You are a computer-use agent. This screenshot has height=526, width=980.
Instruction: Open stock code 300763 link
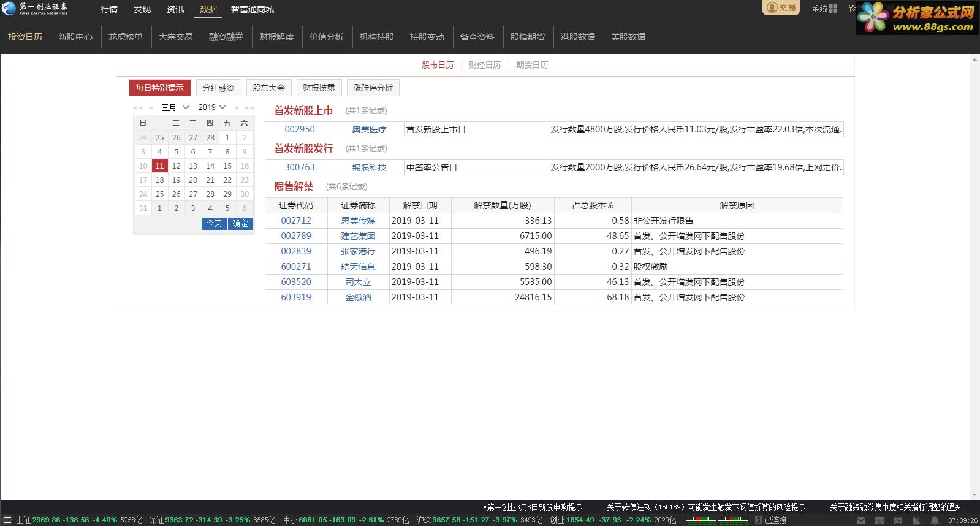point(300,167)
